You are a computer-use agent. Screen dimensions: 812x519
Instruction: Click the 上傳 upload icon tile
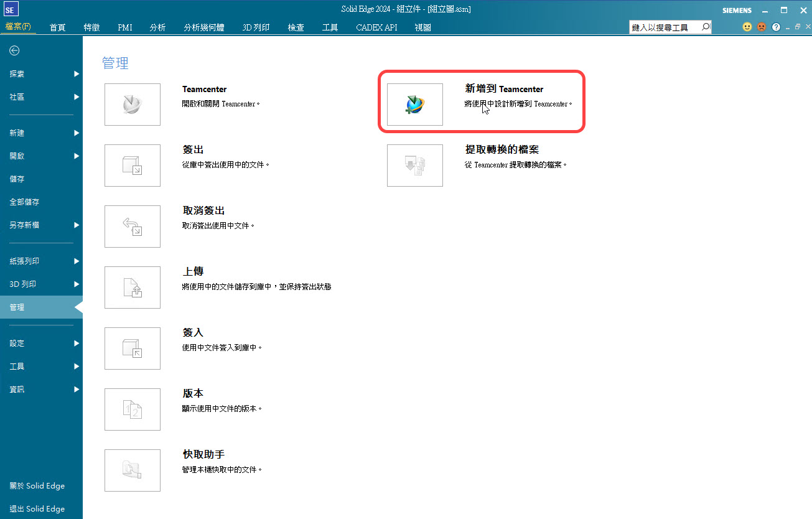[133, 288]
